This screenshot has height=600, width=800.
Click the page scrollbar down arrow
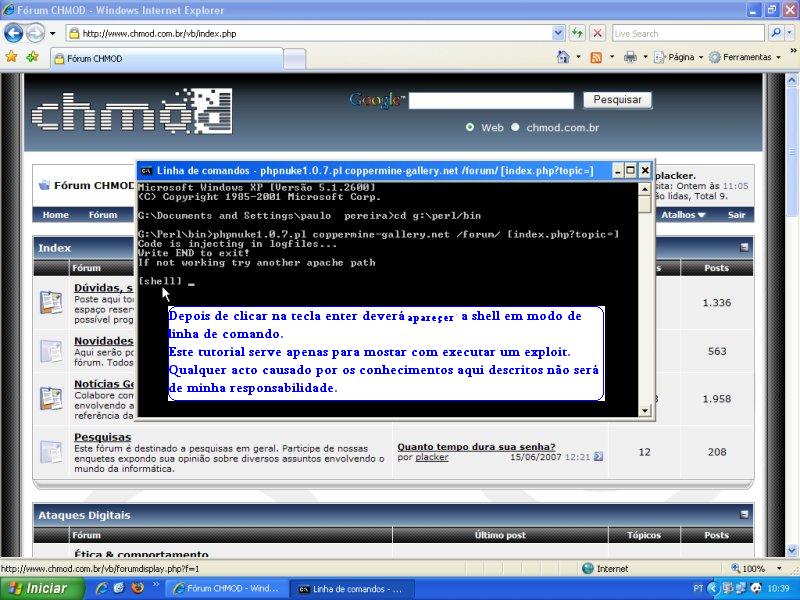click(792, 551)
